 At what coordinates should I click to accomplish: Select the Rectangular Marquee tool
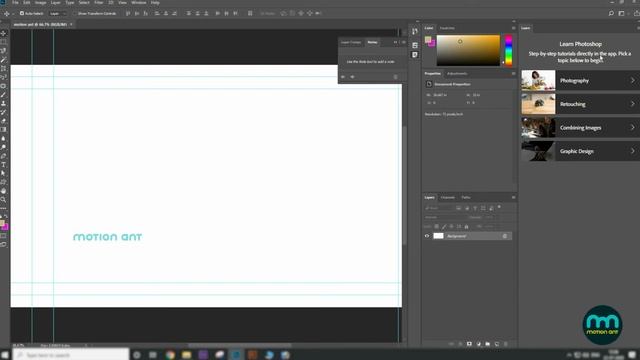click(x=4, y=42)
